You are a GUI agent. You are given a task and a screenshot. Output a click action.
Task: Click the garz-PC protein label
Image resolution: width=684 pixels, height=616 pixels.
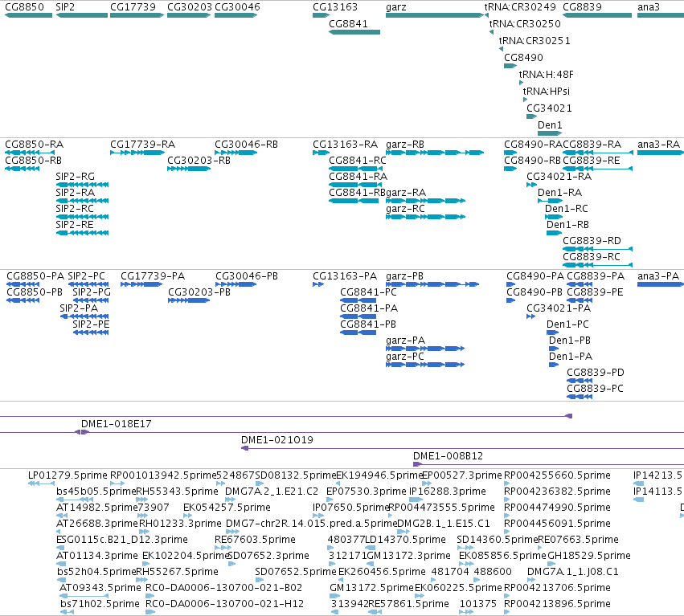tap(405, 357)
